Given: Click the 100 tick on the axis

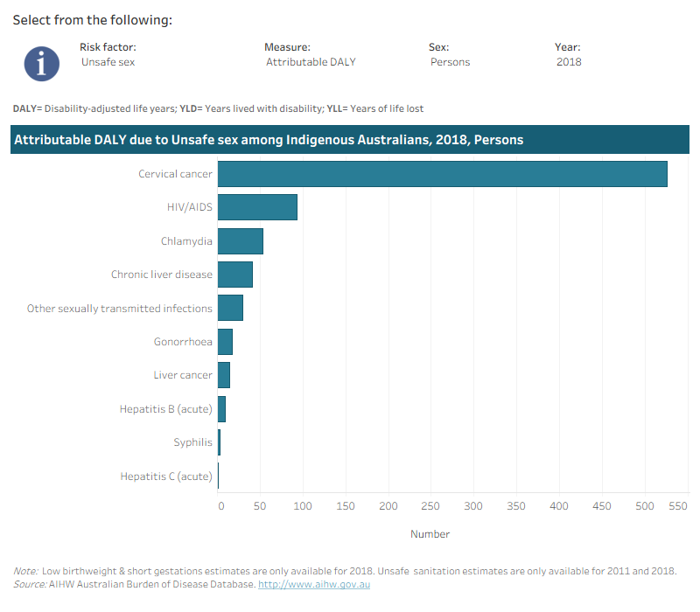Looking at the screenshot, I should point(303,506).
